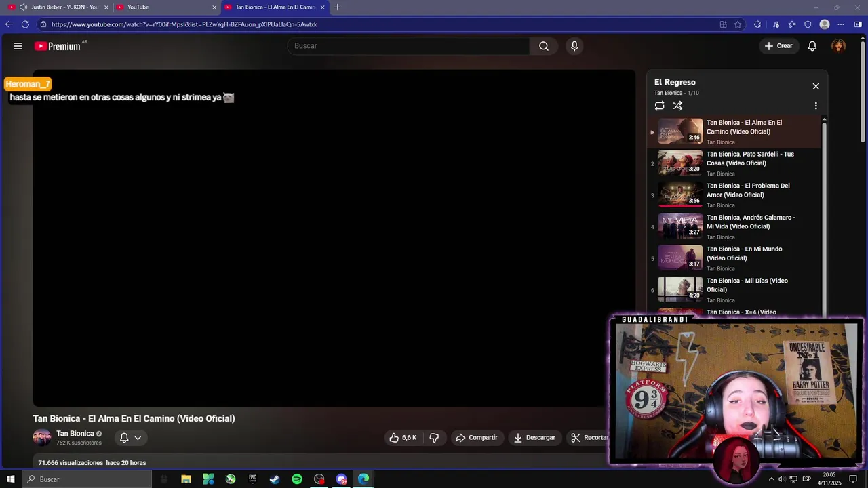Open the Windows Start menu
The width and height of the screenshot is (868, 488).
coord(11,479)
